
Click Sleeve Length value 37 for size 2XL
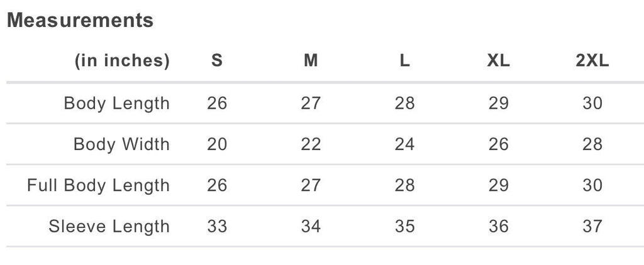click(x=592, y=226)
